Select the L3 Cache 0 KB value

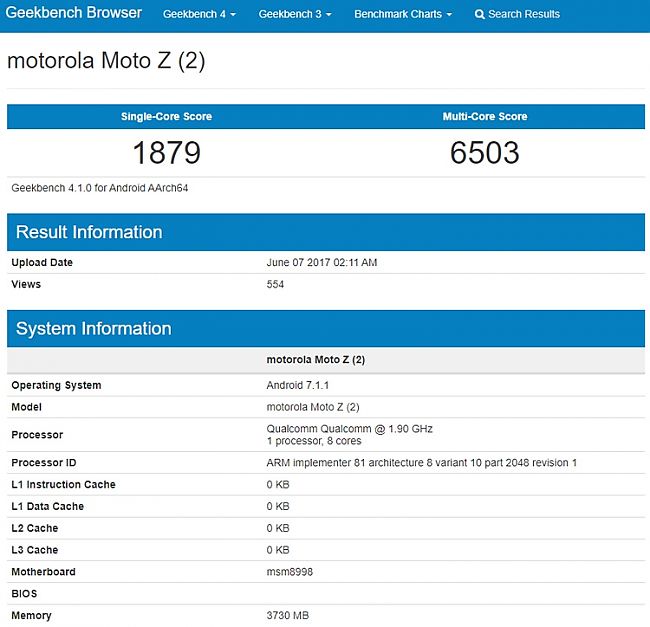tap(278, 550)
